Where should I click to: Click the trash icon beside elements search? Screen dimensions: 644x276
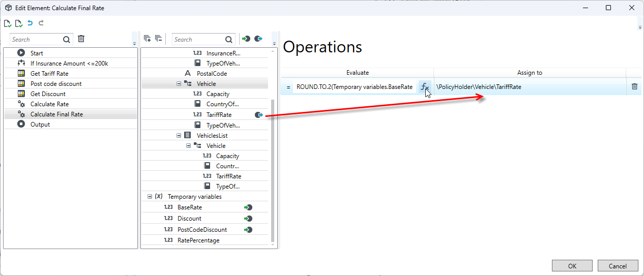[x=81, y=39]
